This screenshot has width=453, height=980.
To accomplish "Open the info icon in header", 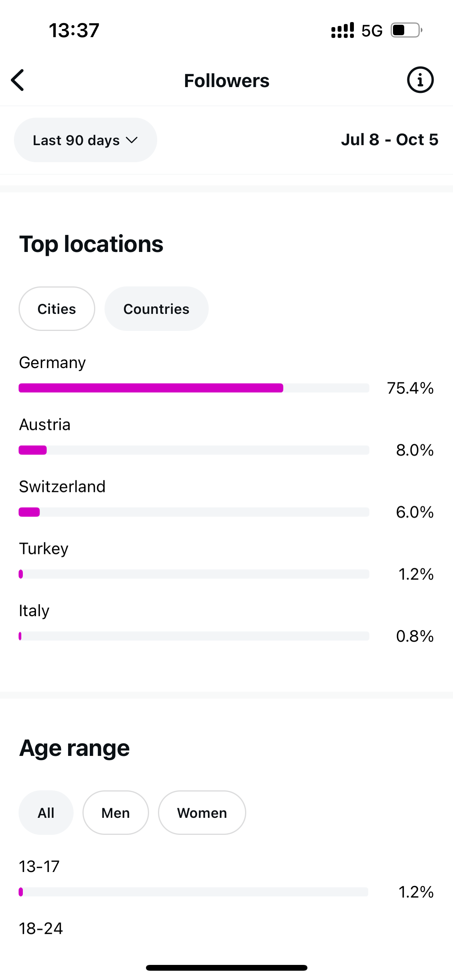I will click(x=420, y=80).
